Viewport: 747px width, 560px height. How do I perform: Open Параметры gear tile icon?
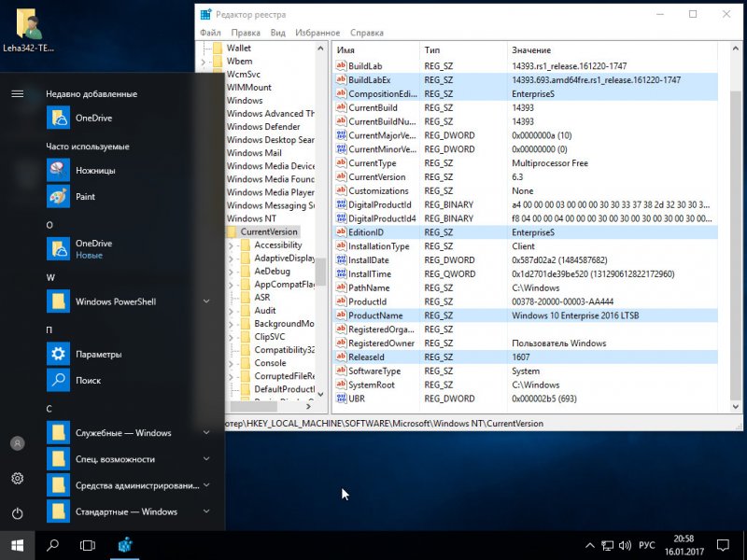click(58, 355)
